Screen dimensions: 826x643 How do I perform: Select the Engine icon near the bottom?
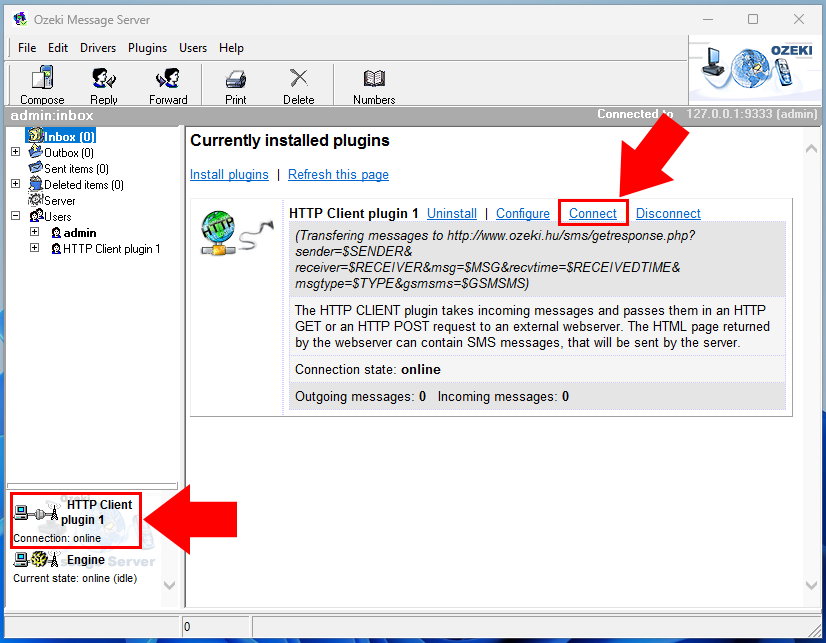click(x=40, y=561)
